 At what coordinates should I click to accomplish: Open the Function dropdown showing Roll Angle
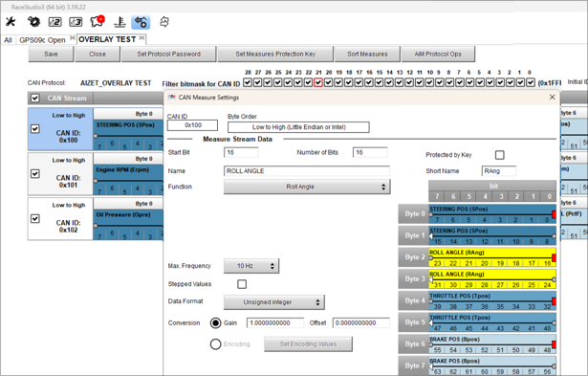(307, 187)
